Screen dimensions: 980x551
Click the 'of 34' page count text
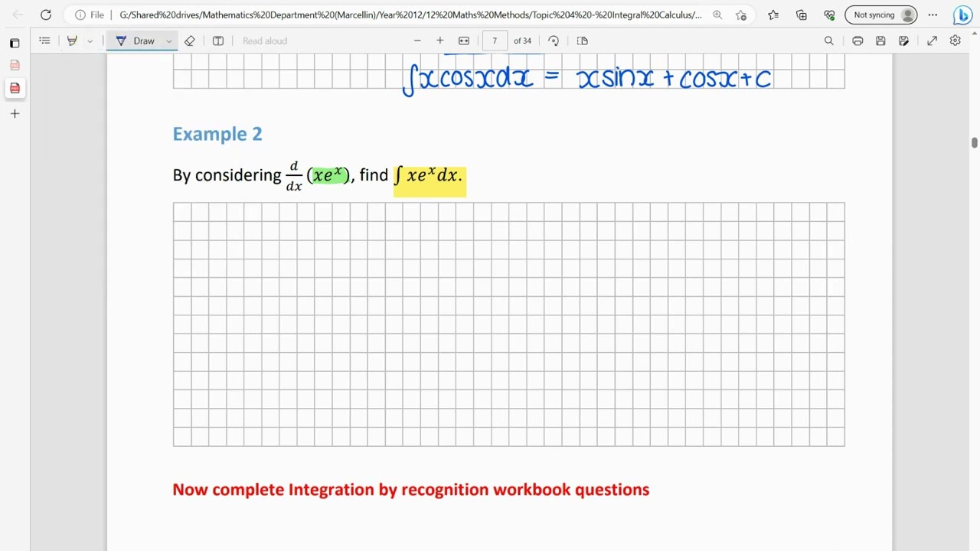[x=522, y=41]
